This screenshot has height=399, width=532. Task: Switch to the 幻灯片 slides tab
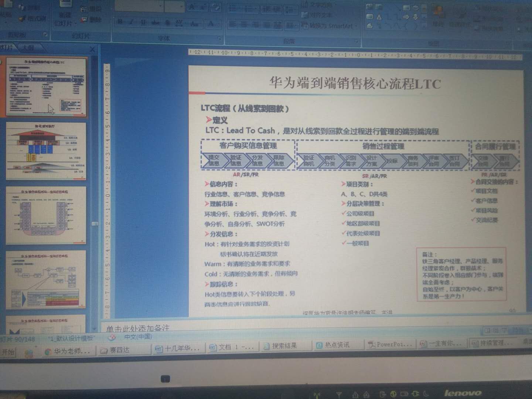(8, 48)
